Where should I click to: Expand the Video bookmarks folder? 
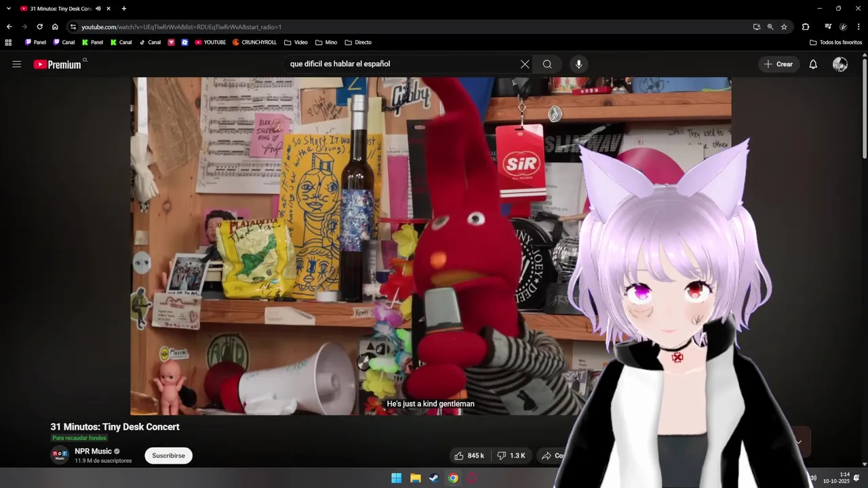coord(296,42)
